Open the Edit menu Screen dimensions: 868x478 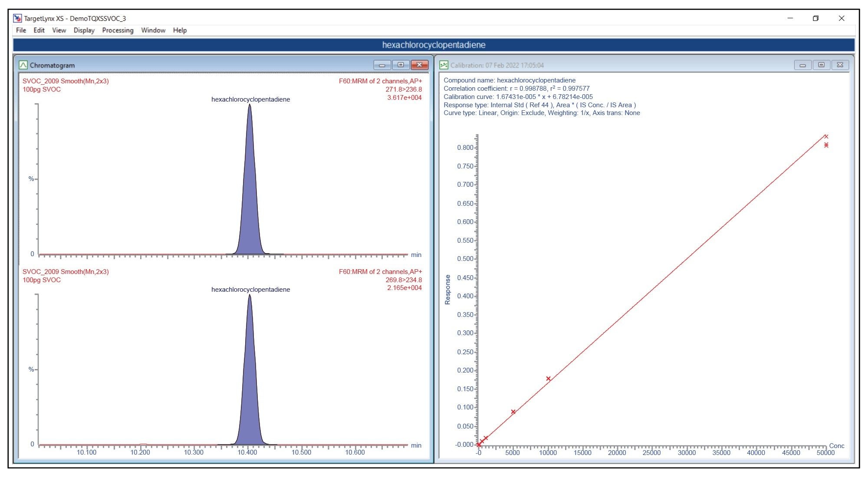[39, 30]
